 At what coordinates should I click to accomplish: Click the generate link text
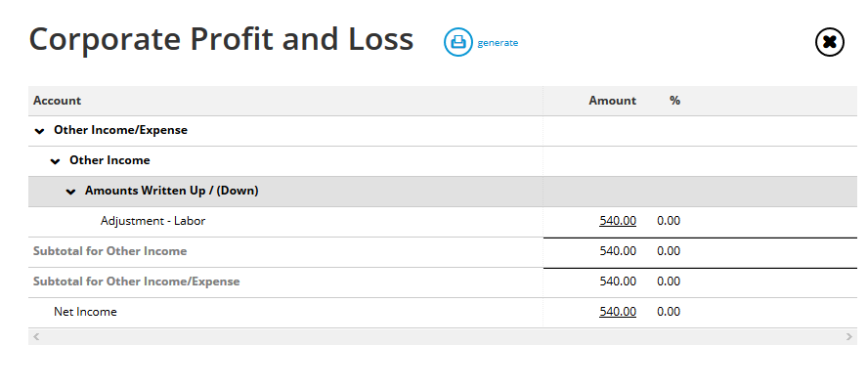click(x=498, y=43)
